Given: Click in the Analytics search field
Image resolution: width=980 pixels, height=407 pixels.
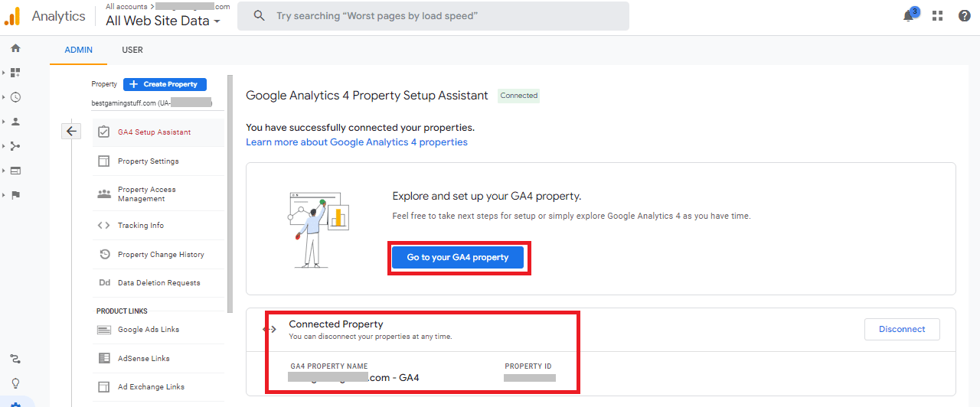Looking at the screenshot, I should coord(433,15).
